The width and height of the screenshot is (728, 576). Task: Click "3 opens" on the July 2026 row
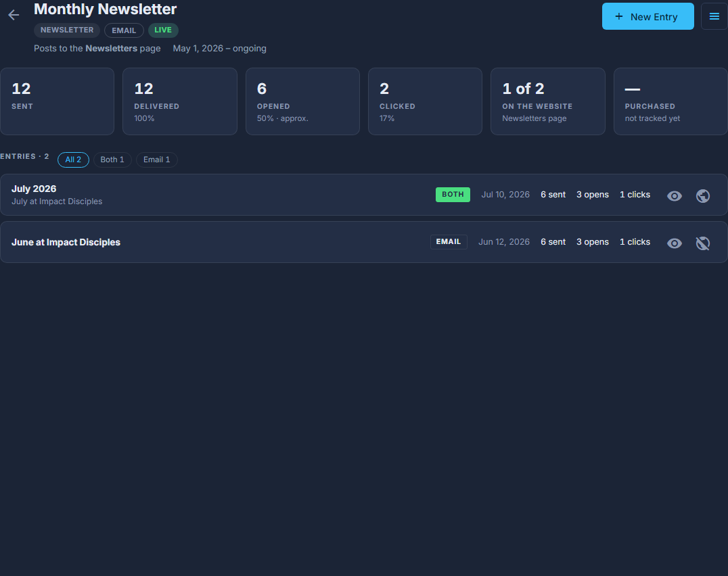593,195
